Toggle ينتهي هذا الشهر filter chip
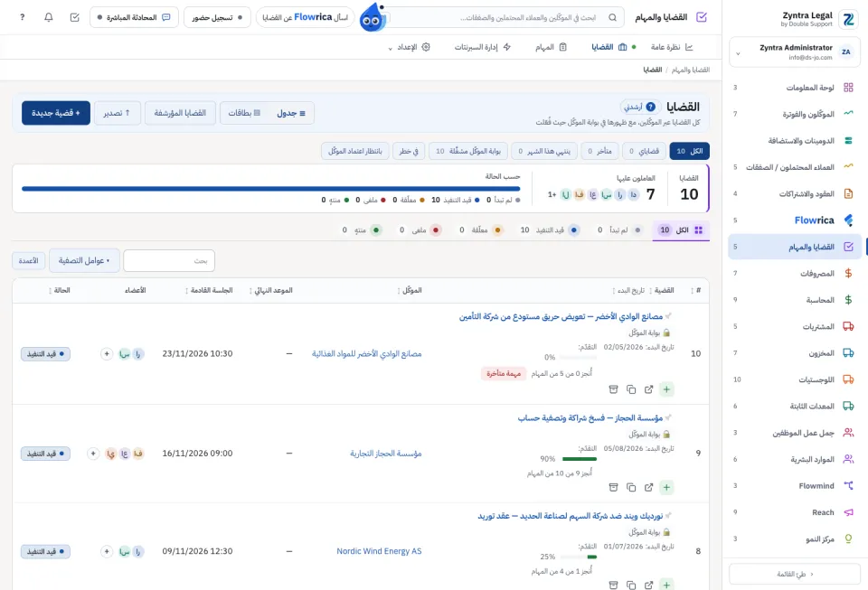868x590 pixels. click(x=544, y=151)
